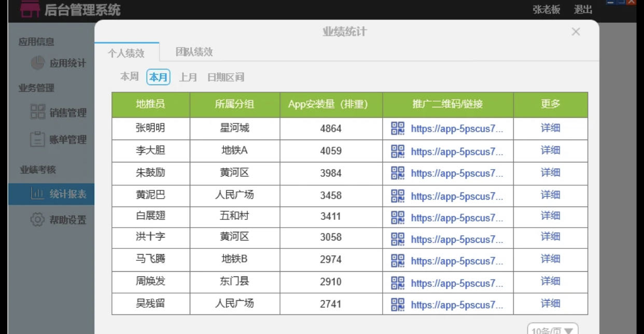This screenshot has width=644, height=334.
Task: Open 统计报表 in the sidebar
Action: [x=51, y=194]
